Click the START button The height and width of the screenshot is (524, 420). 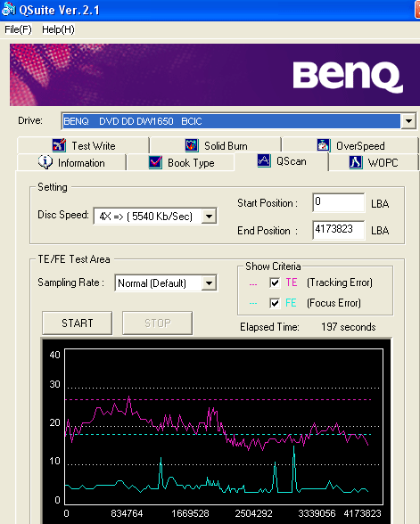coord(78,323)
